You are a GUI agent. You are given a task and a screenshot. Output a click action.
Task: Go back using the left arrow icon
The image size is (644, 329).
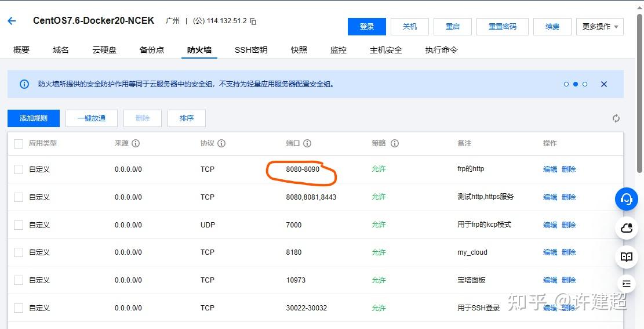pos(12,21)
